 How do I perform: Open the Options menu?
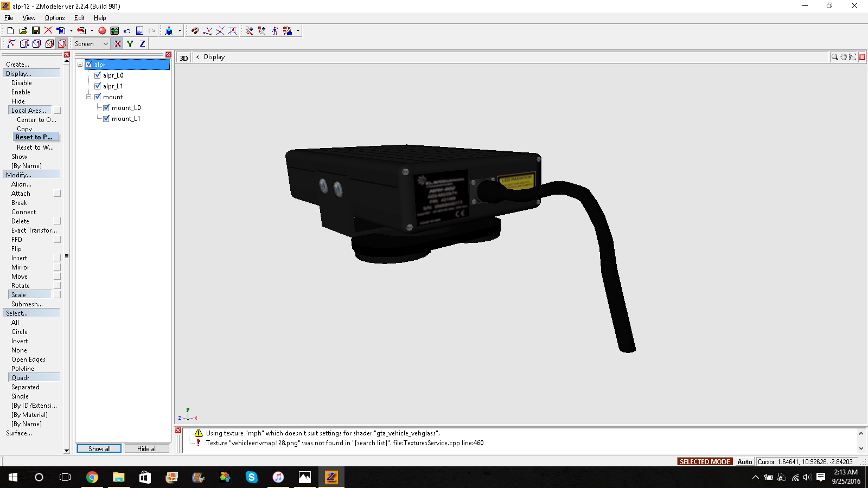55,18
